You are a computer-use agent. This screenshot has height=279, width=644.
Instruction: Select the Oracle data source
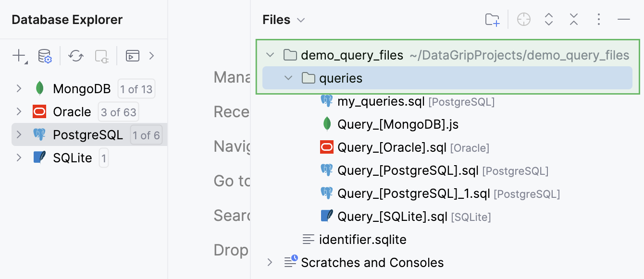tap(72, 111)
